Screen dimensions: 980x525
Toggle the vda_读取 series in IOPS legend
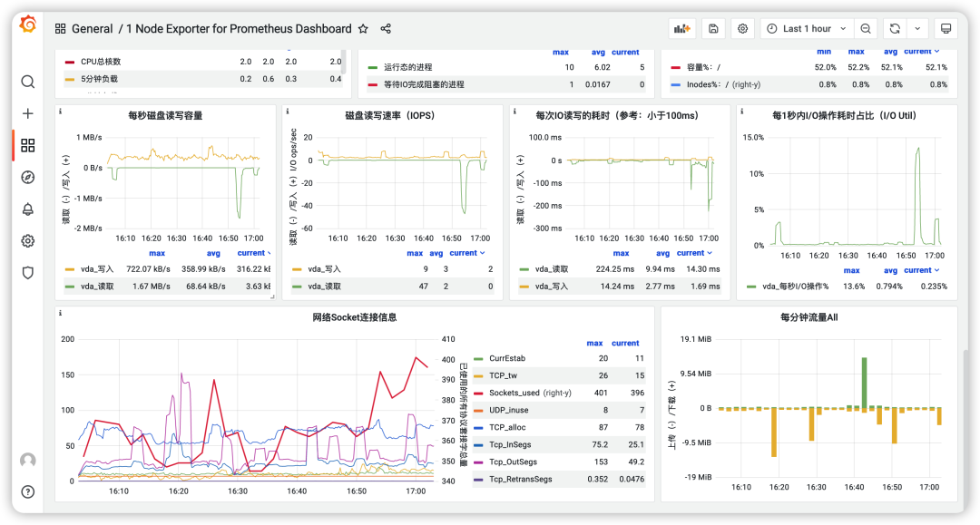click(x=324, y=287)
